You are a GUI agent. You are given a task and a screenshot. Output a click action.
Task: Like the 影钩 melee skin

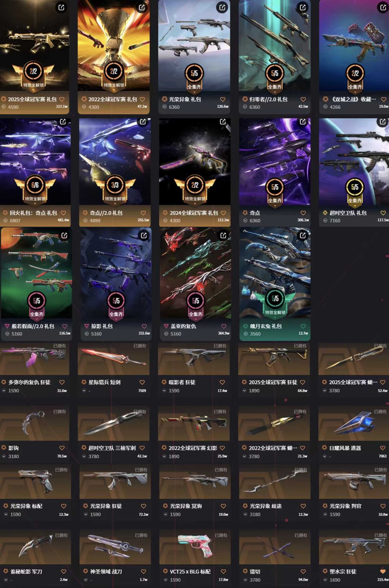pos(62,448)
